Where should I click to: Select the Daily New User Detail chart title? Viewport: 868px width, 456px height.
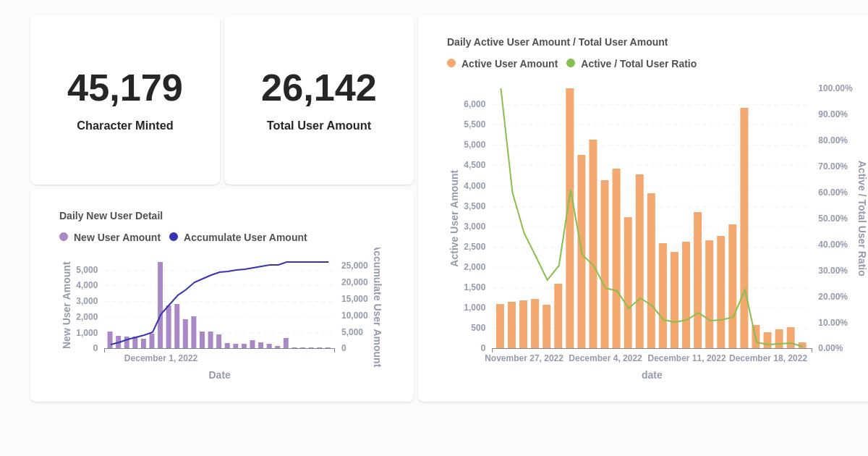click(x=111, y=216)
